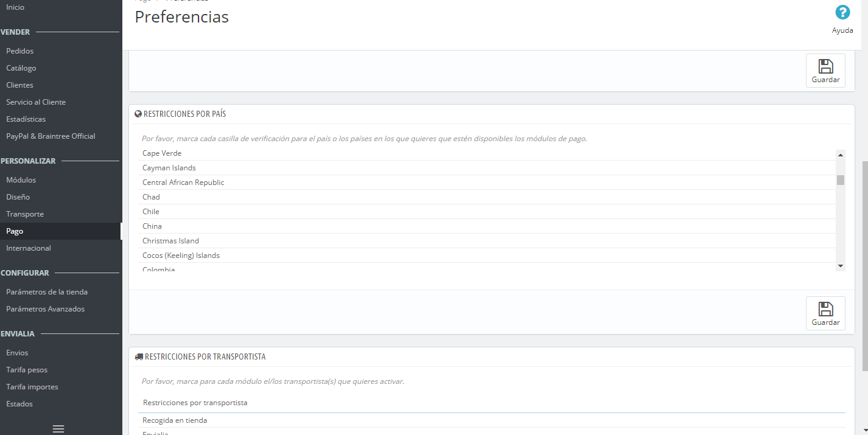Image resolution: width=868 pixels, height=435 pixels.
Task: Navigate to Tarifa pesos
Action: coord(27,370)
